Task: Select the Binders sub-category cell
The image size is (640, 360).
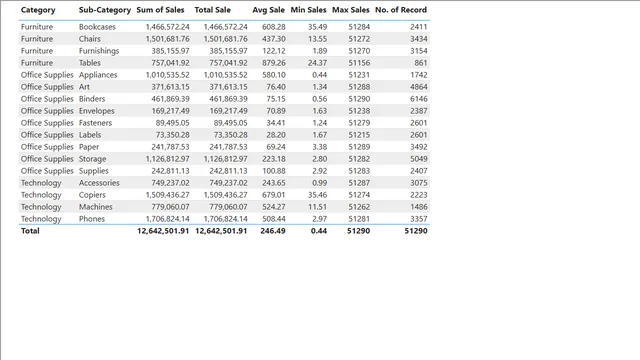Action: [x=92, y=99]
